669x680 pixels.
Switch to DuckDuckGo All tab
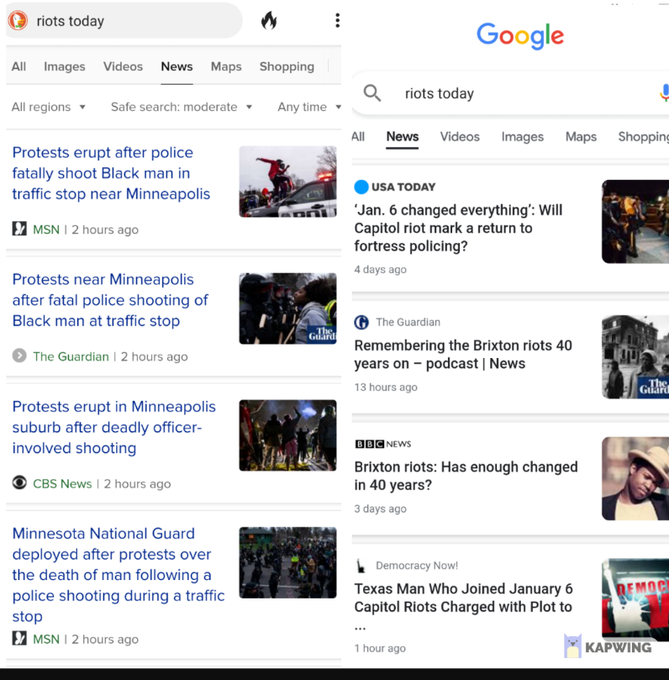(x=19, y=66)
